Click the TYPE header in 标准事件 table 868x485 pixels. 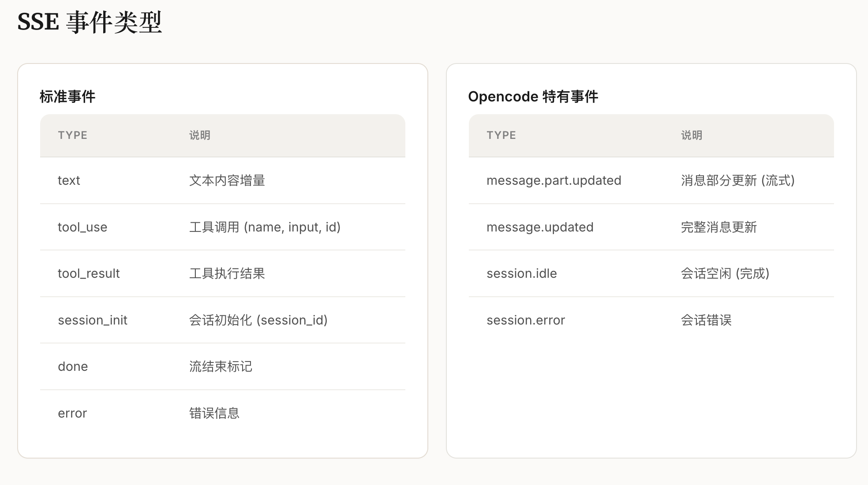(72, 135)
